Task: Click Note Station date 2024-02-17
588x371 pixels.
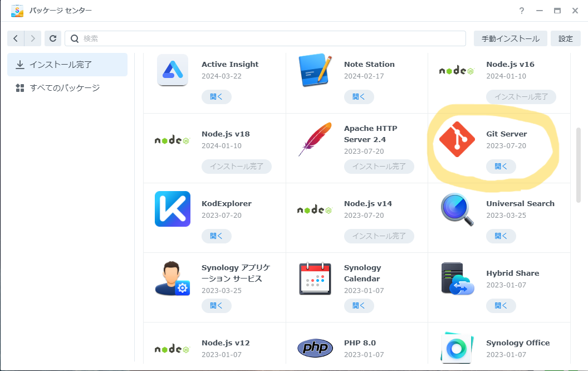Action: click(x=364, y=76)
